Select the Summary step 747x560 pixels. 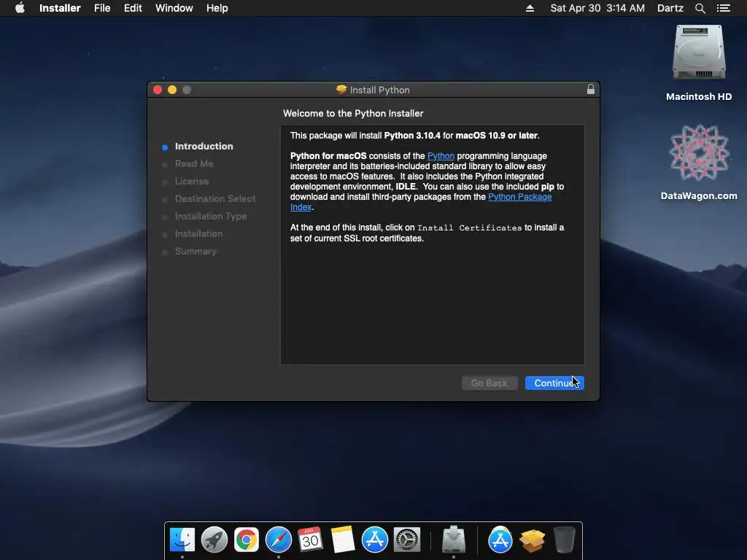pyautogui.click(x=196, y=252)
